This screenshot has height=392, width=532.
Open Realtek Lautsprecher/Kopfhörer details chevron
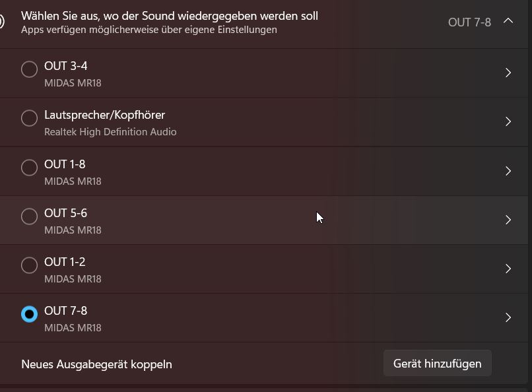point(508,121)
